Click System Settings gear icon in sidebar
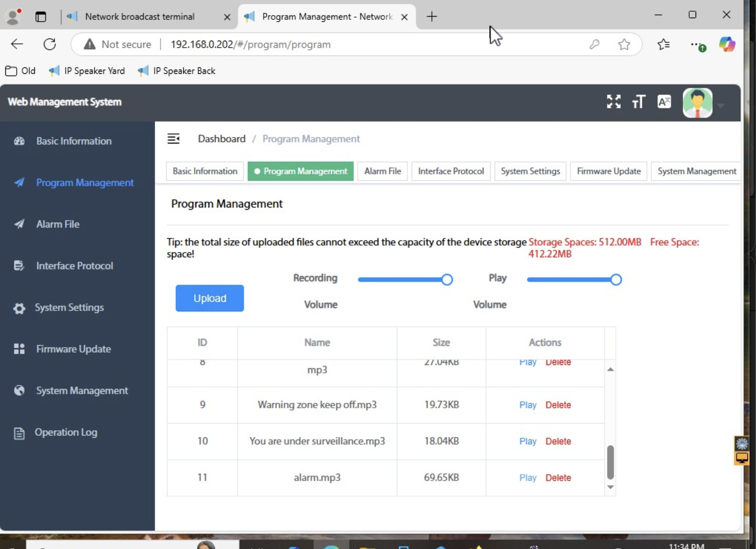The width and height of the screenshot is (756, 549). (19, 308)
